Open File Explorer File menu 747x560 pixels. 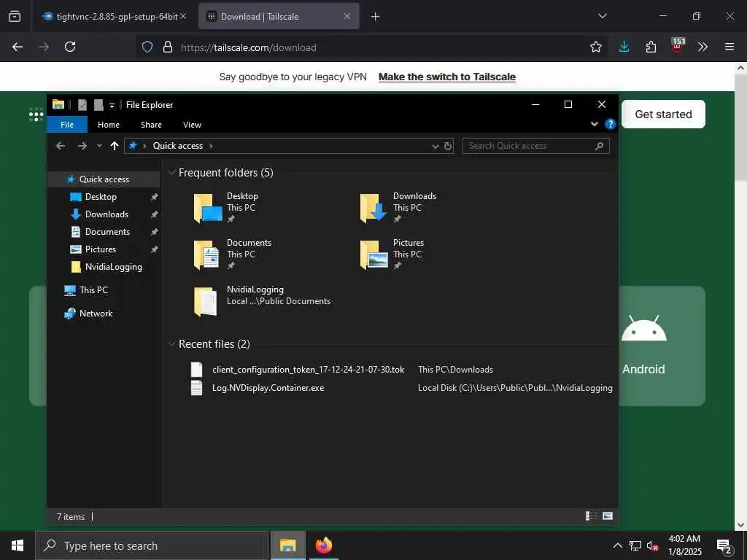point(67,125)
